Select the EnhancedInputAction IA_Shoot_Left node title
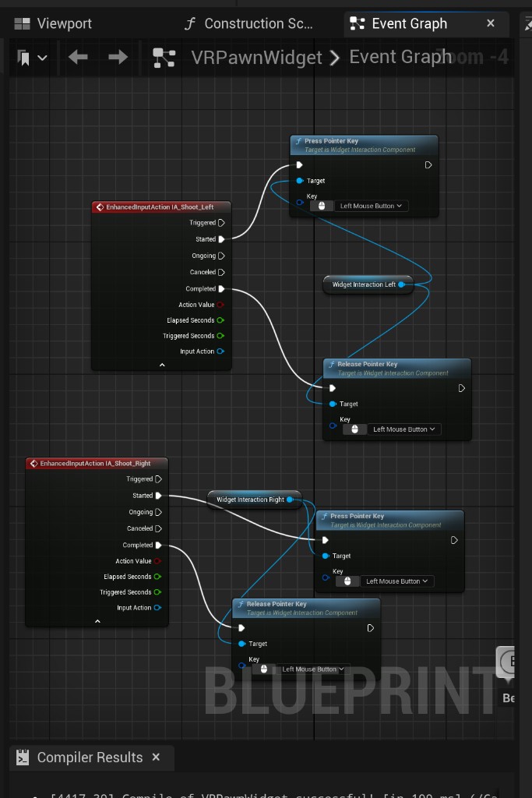 tap(161, 207)
